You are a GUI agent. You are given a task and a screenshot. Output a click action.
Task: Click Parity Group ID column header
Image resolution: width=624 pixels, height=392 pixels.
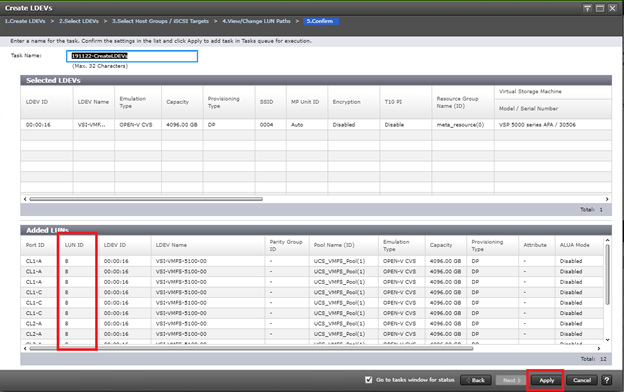(x=287, y=245)
